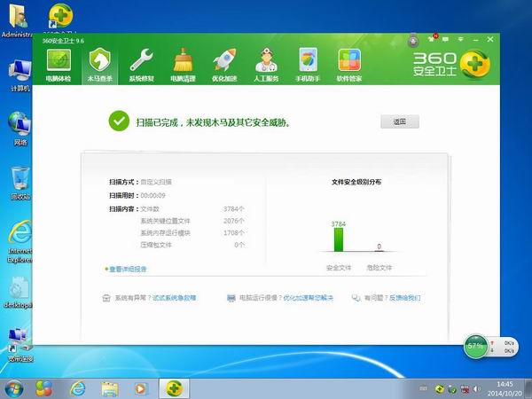Click 系统关键位置文件 2076个 row

(x=192, y=221)
